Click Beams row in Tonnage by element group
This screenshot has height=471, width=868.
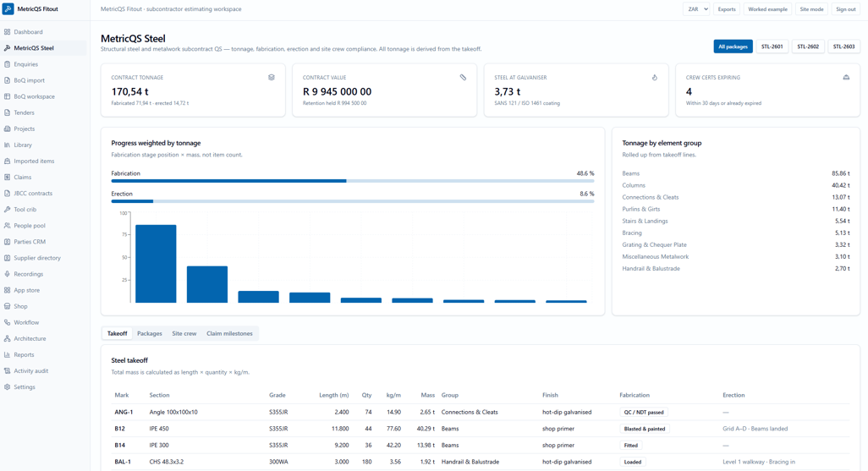(736, 173)
